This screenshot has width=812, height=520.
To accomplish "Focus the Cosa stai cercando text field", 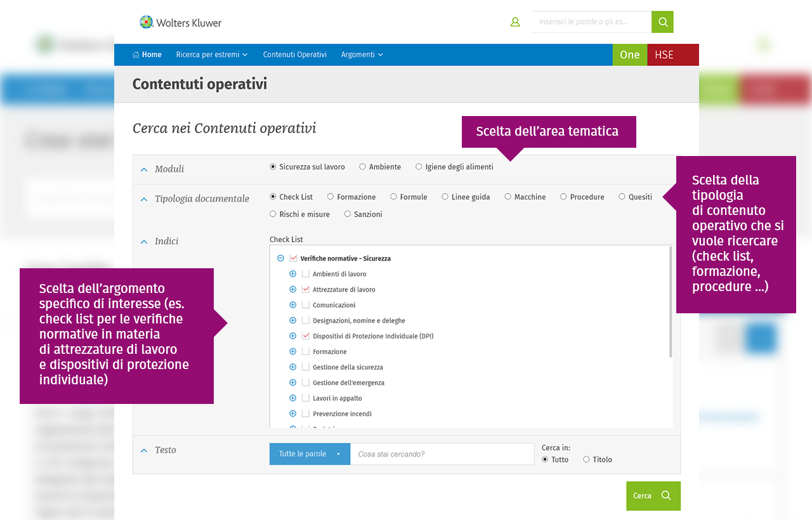I will click(x=442, y=454).
